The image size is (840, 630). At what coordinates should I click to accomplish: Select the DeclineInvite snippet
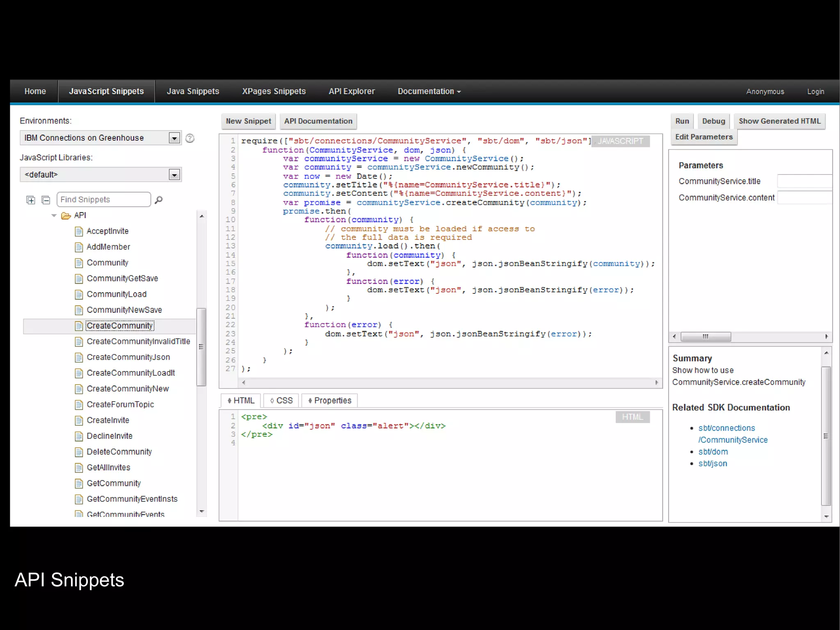point(110,436)
